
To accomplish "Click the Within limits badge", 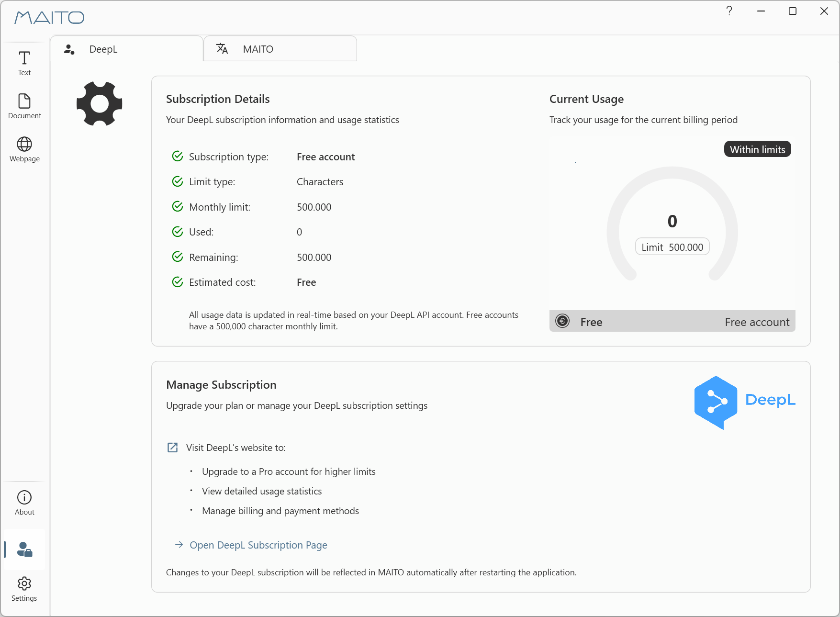I will tap(757, 149).
